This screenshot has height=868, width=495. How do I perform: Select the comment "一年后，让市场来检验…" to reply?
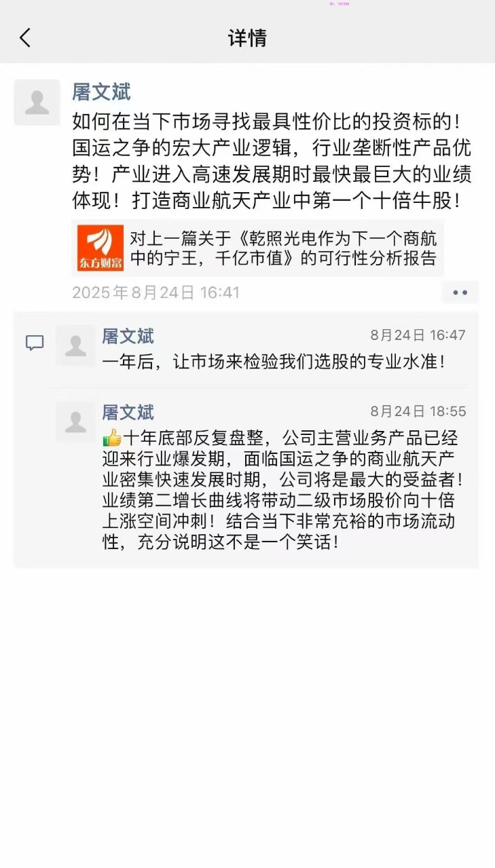274,362
